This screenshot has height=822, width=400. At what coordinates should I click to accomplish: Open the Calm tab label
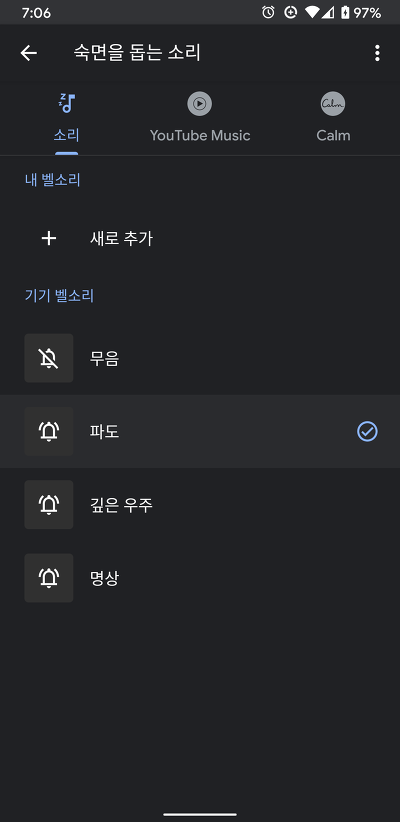click(x=333, y=135)
